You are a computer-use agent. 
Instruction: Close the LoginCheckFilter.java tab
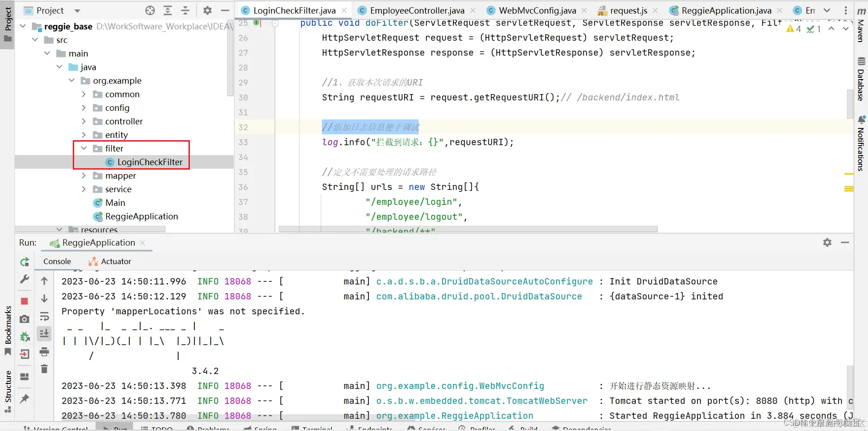point(344,10)
